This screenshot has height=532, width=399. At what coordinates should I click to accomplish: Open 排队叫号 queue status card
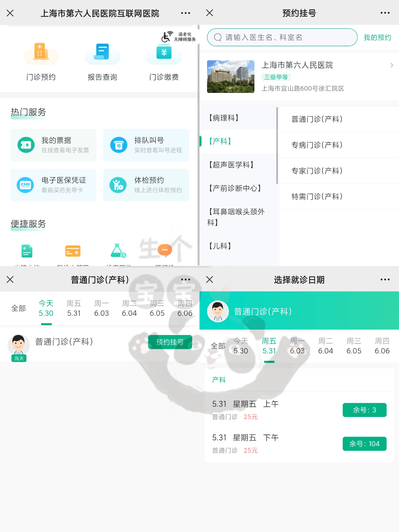pyautogui.click(x=146, y=145)
